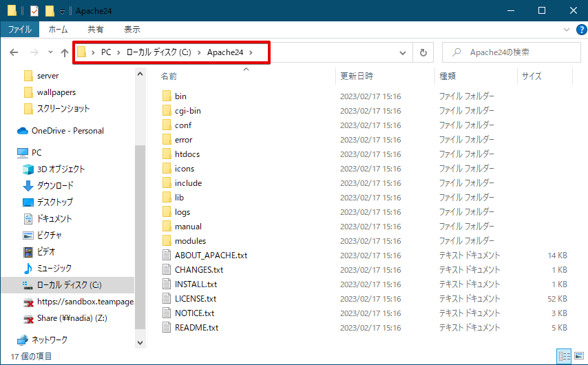Open the help question mark icon
The image size is (588, 365).
(579, 30)
